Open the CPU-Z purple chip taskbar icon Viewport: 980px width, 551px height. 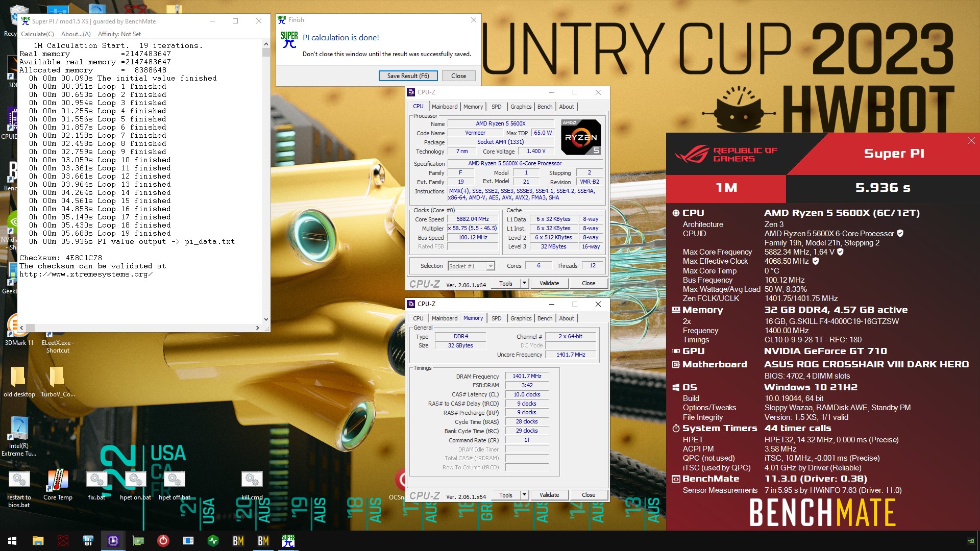click(x=113, y=541)
